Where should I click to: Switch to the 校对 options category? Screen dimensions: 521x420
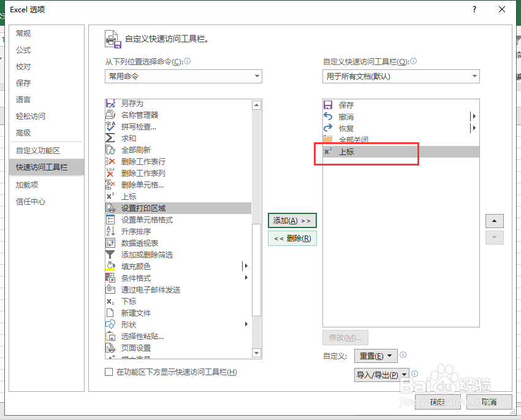pos(47,66)
